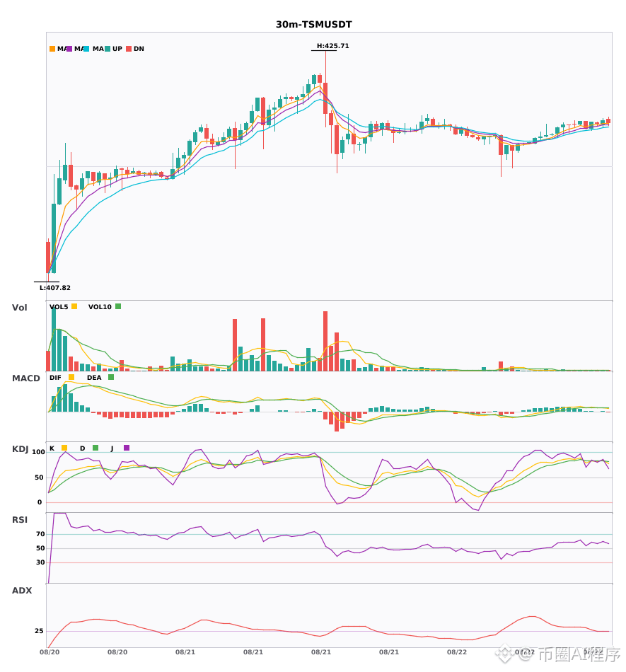Click the RSI axis value 50
The height and width of the screenshot is (672, 626).
[41, 548]
